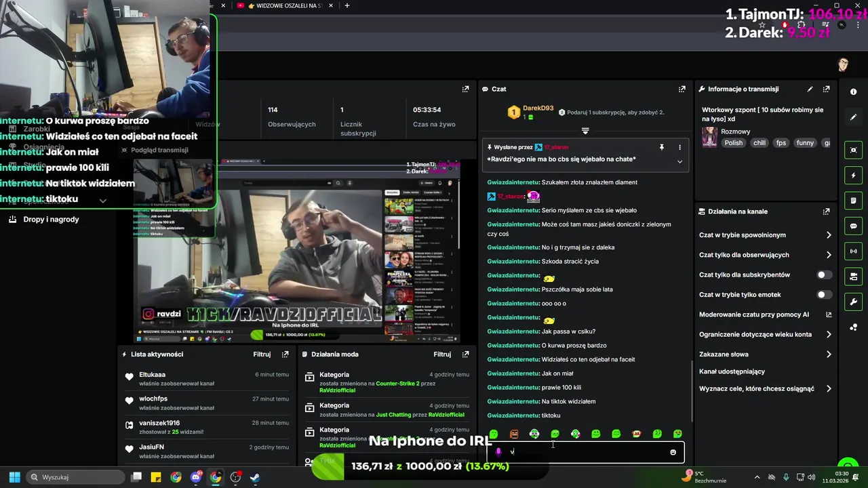The image size is (868, 488).
Task: Expand Ograniczenie dotyczące wieku konta
Action: coord(829,334)
